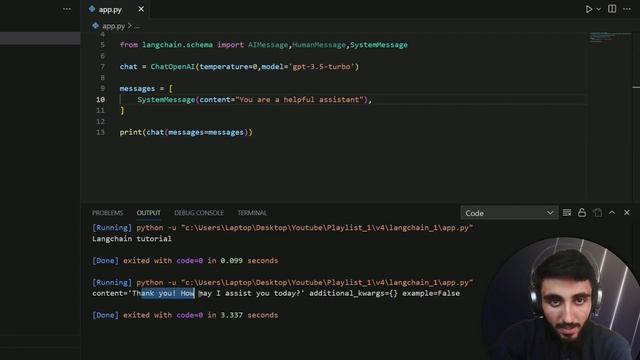Open sidebar views and more actions menu
The width and height of the screenshot is (640, 360).
(67, 9)
